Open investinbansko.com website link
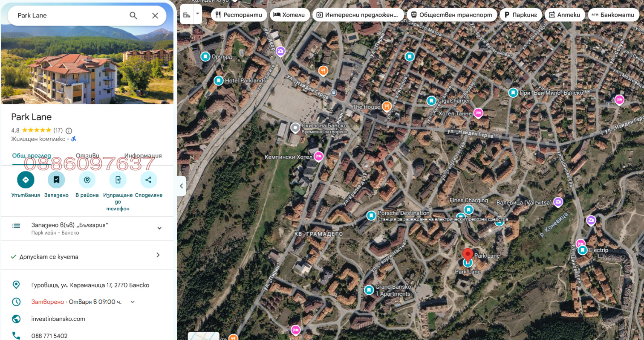This screenshot has width=644, height=340. (x=58, y=319)
